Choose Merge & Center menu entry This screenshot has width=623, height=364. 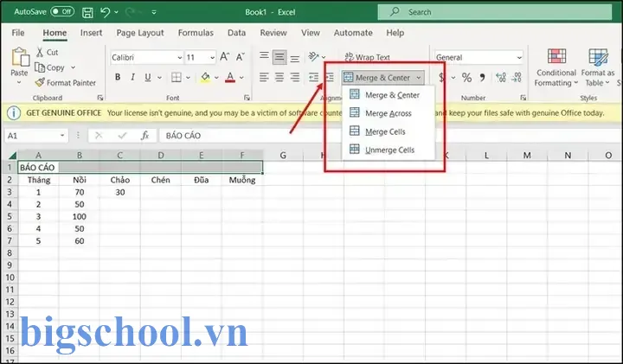(x=389, y=95)
